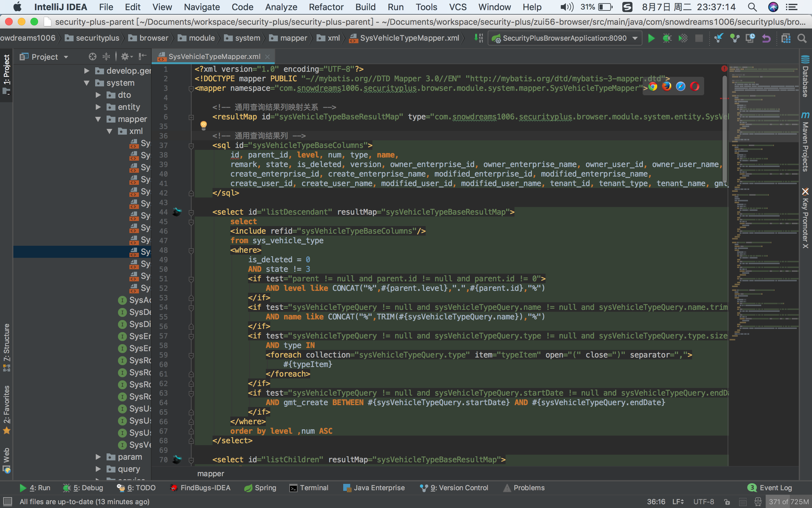Click the build binary arrow icon
Image resolution: width=812 pixels, height=508 pixels.
[x=478, y=38]
